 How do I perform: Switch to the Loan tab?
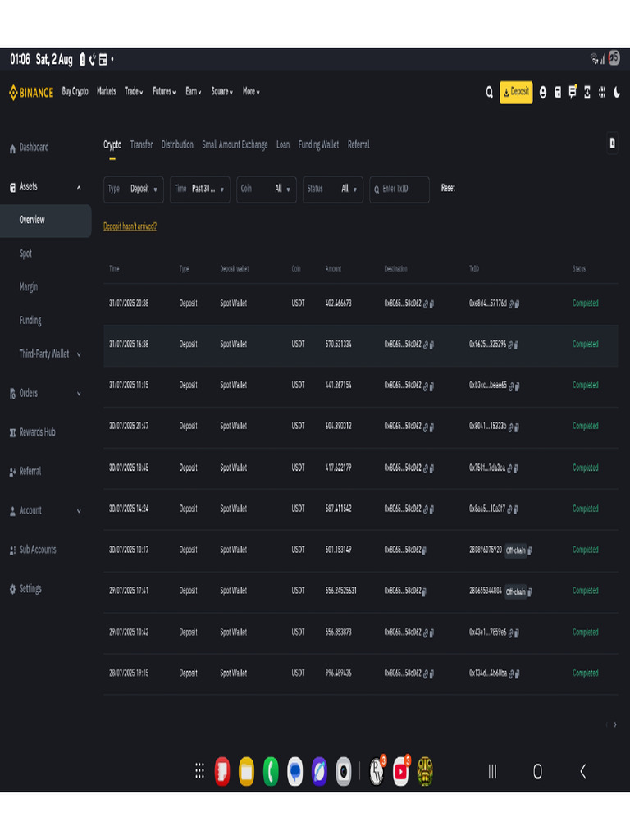[x=283, y=144]
